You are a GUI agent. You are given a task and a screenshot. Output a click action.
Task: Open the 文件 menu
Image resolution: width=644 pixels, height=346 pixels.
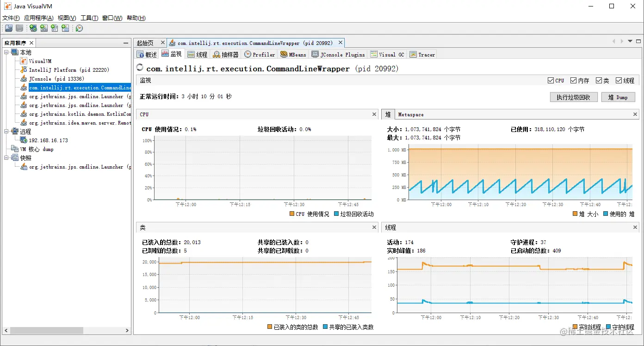click(11, 18)
